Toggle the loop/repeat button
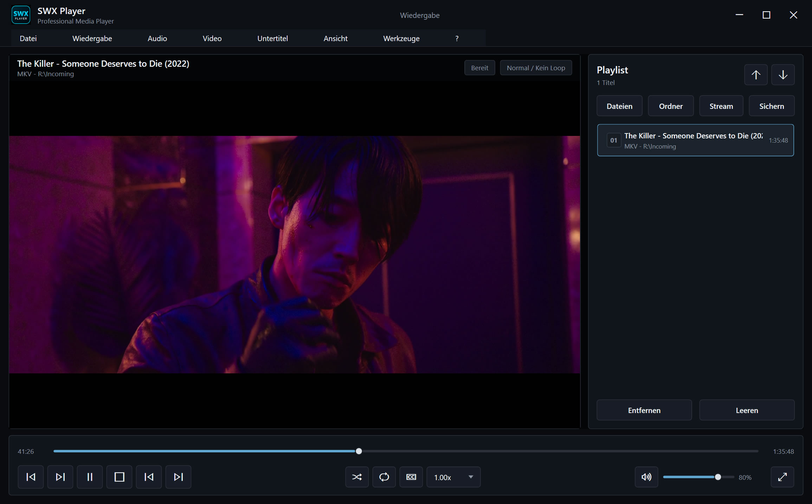The width and height of the screenshot is (812, 504). click(x=384, y=477)
